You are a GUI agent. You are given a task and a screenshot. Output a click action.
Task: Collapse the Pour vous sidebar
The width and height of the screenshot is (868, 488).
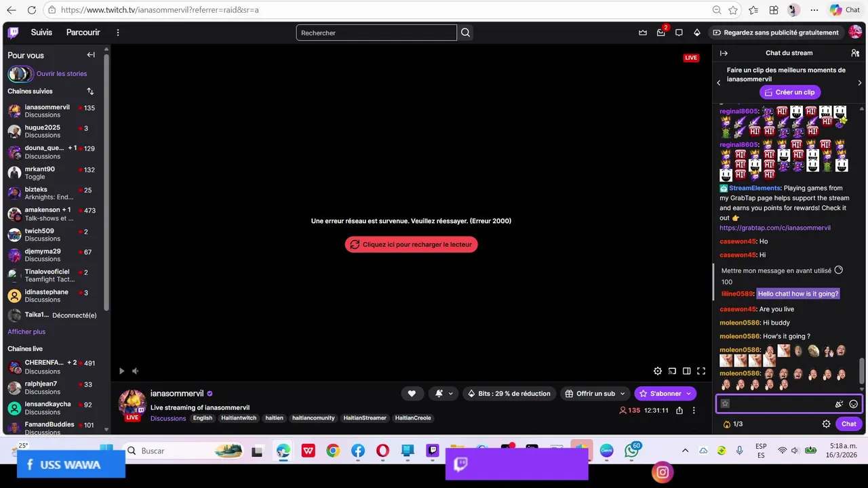click(x=91, y=55)
